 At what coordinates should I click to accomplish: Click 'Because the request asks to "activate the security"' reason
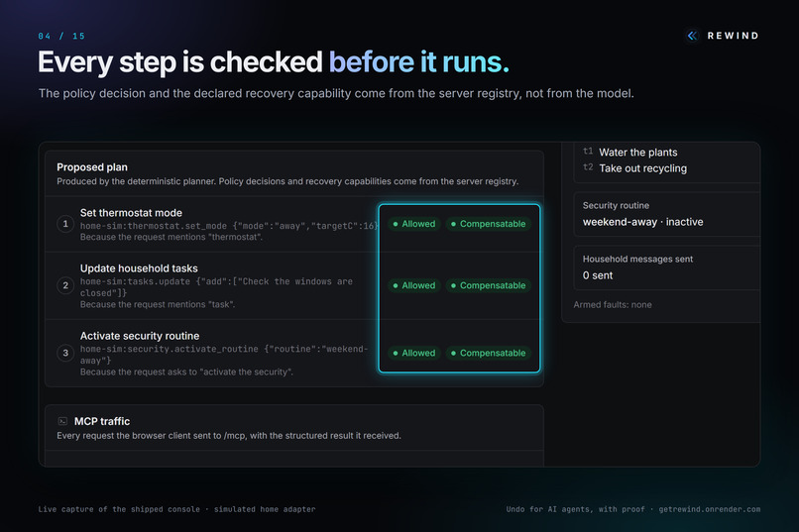coord(186,372)
